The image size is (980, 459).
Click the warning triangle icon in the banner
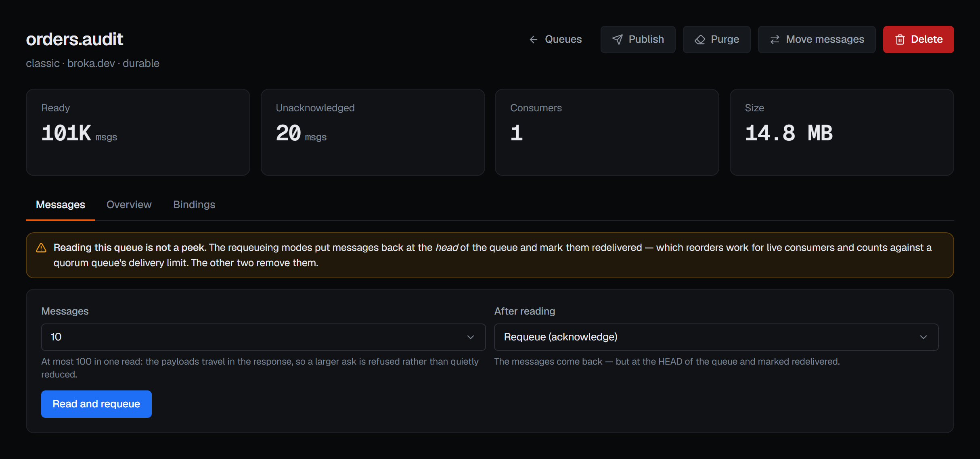click(41, 248)
